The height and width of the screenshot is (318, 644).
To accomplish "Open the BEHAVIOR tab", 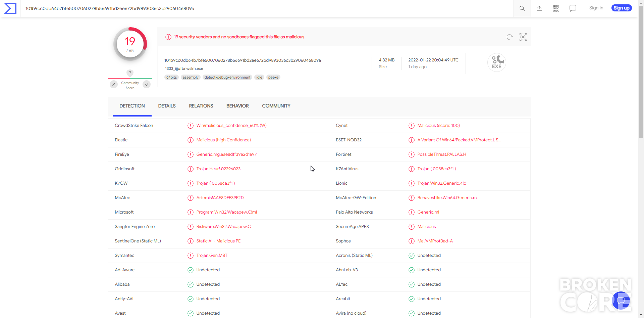I will click(237, 106).
